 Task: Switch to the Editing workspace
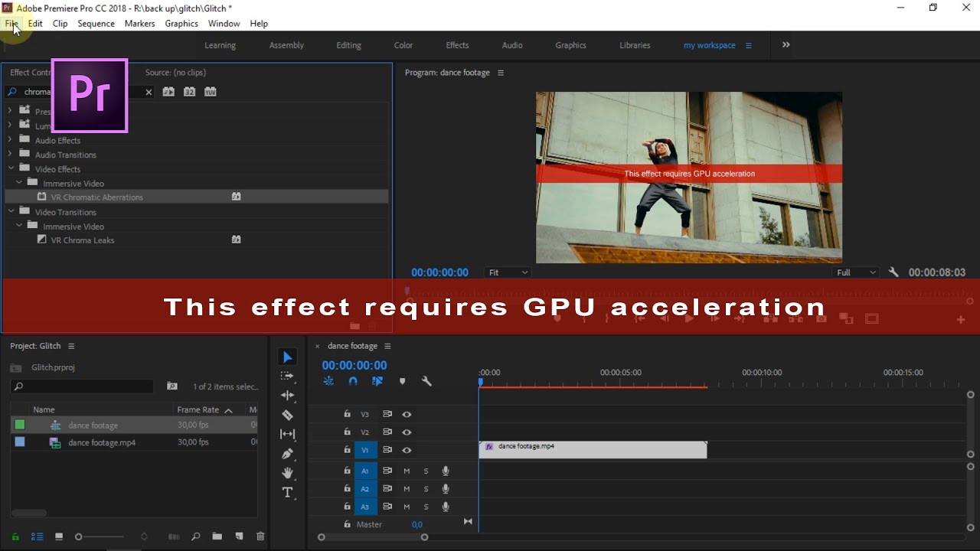pos(348,45)
